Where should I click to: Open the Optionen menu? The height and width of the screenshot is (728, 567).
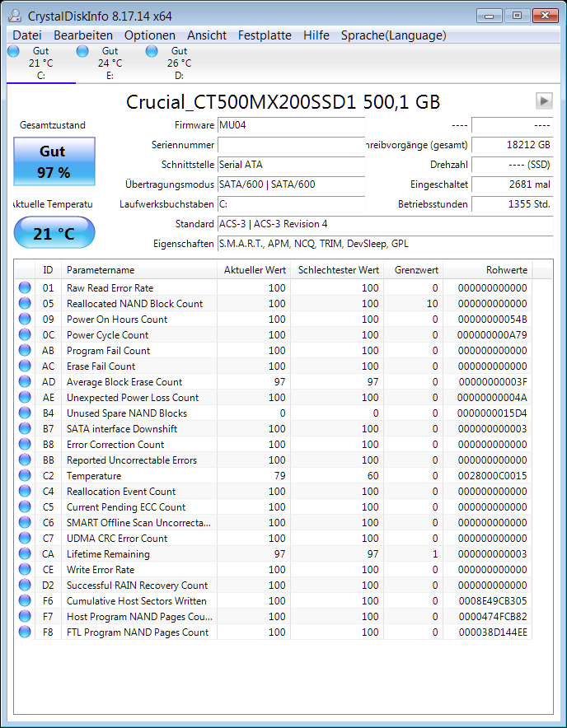tap(150, 35)
